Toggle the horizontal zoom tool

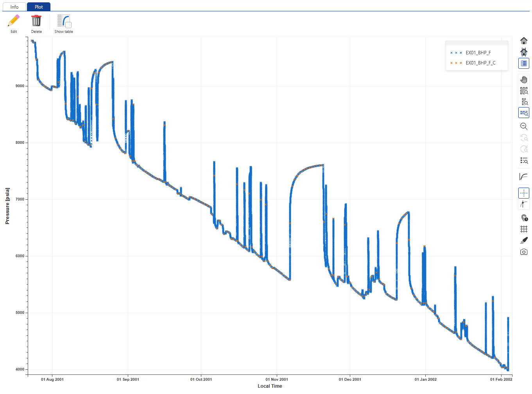tap(524, 113)
